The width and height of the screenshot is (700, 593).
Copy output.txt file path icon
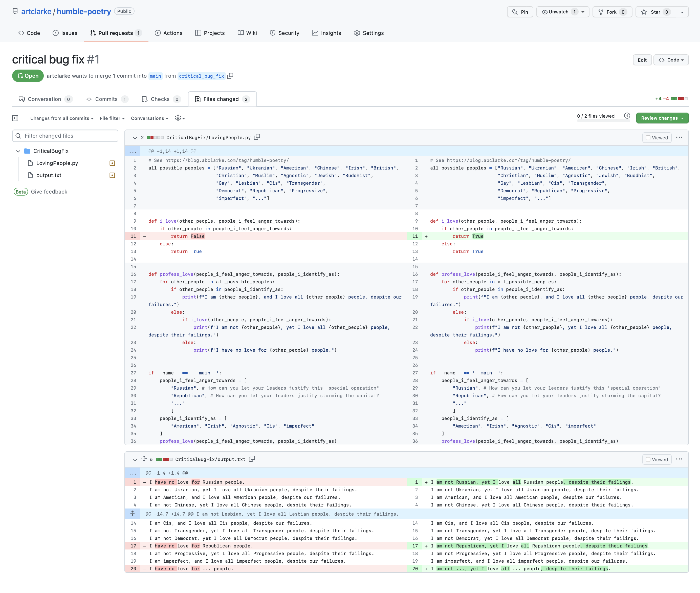(252, 459)
